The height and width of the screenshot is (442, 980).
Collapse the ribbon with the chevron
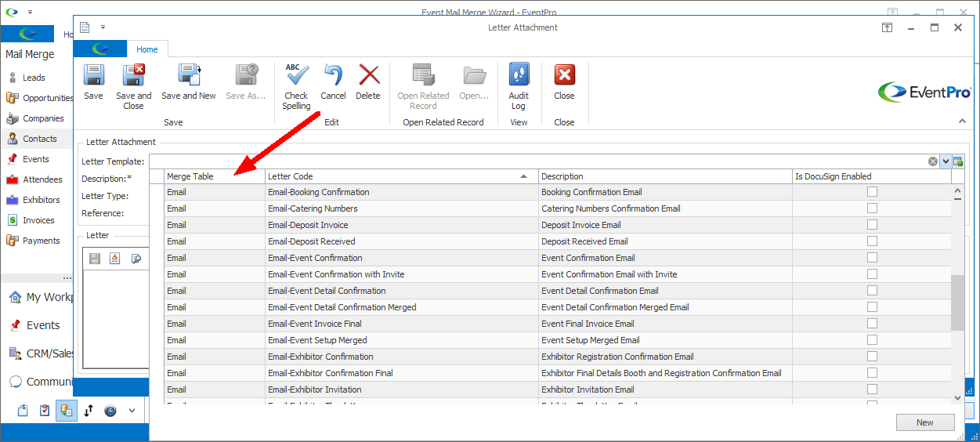click(x=962, y=121)
